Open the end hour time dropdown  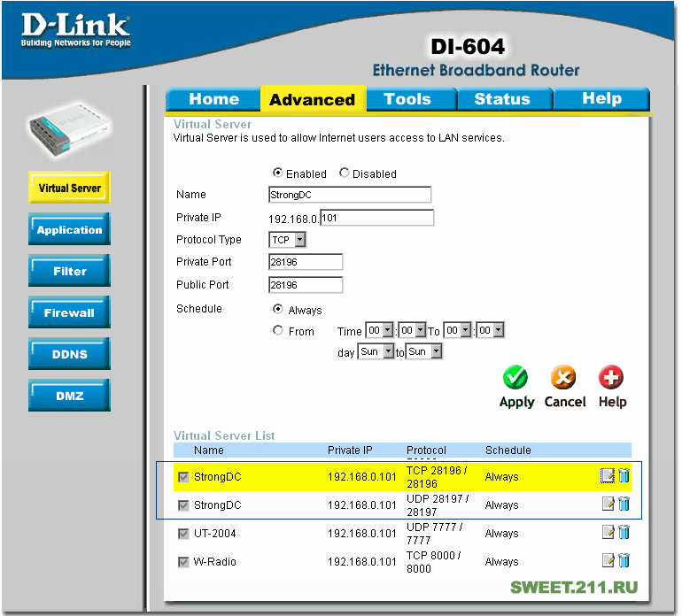coord(458,330)
